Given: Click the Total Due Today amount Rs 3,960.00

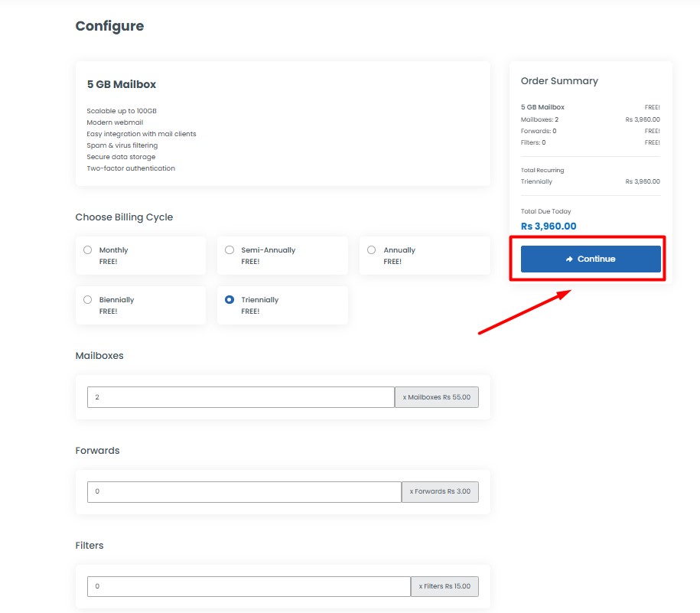Looking at the screenshot, I should 549,227.
